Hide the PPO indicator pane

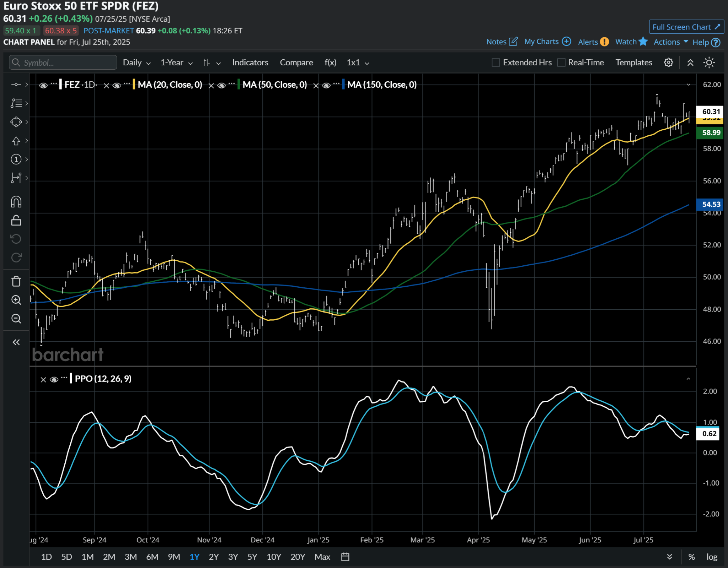pyautogui.click(x=54, y=379)
